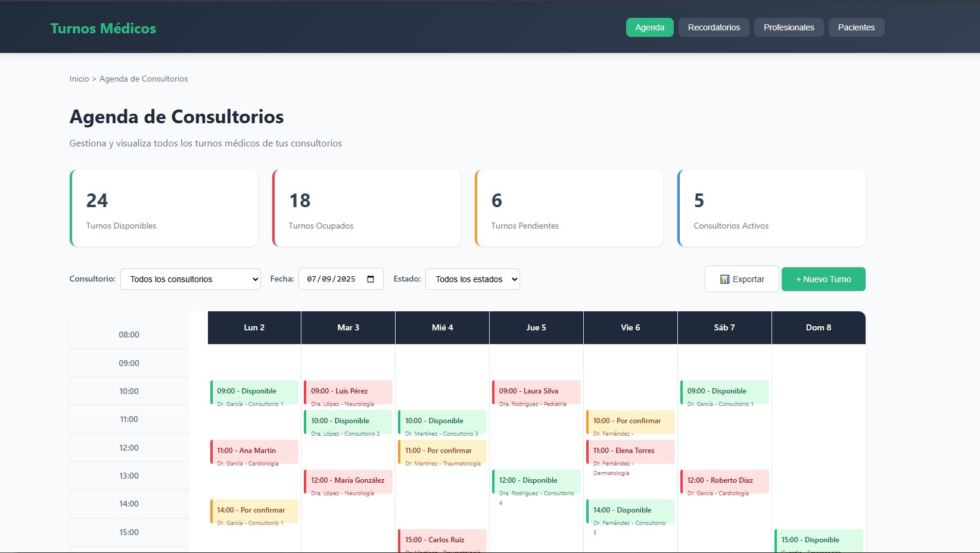Select the Turnos Ocupados stat card

tap(366, 208)
